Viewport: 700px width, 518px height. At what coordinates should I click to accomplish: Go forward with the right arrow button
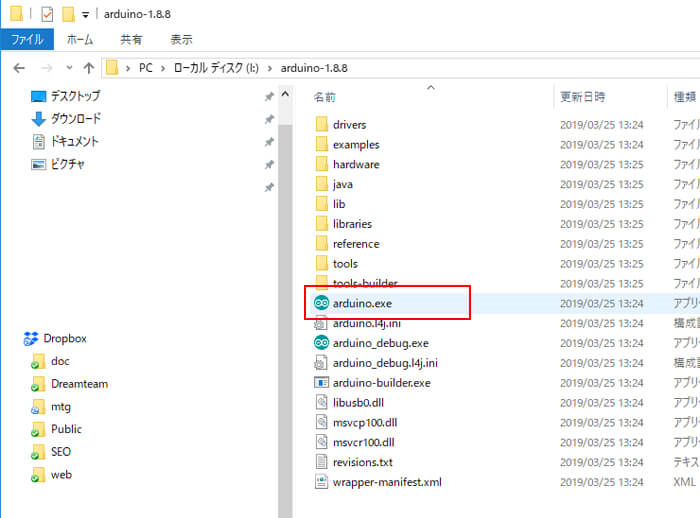pos(46,68)
